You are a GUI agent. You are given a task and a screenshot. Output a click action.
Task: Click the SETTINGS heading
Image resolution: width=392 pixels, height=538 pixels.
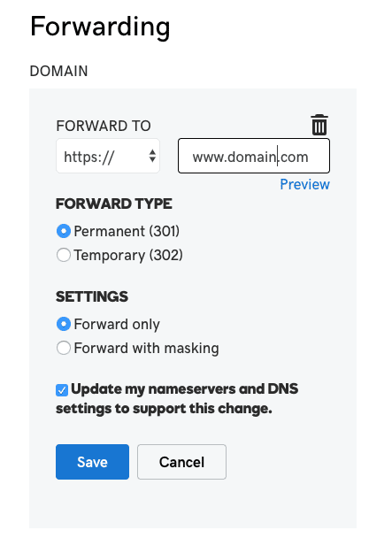[x=92, y=296]
